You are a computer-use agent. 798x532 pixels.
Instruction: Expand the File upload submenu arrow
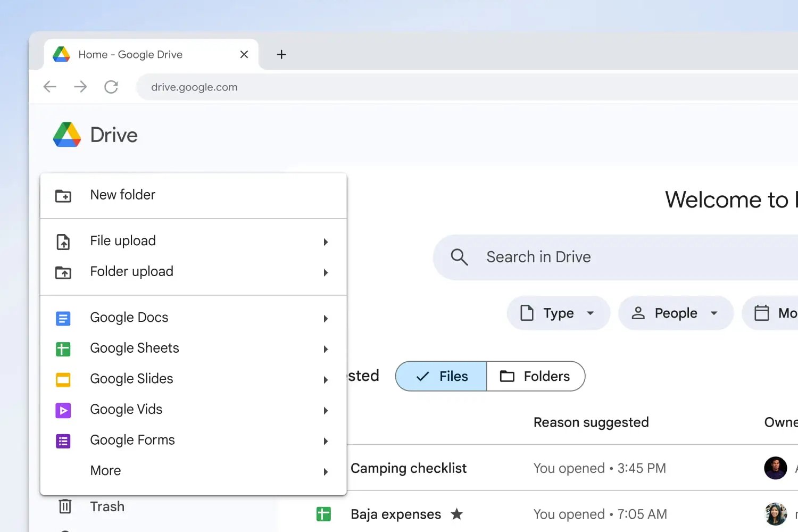326,242
